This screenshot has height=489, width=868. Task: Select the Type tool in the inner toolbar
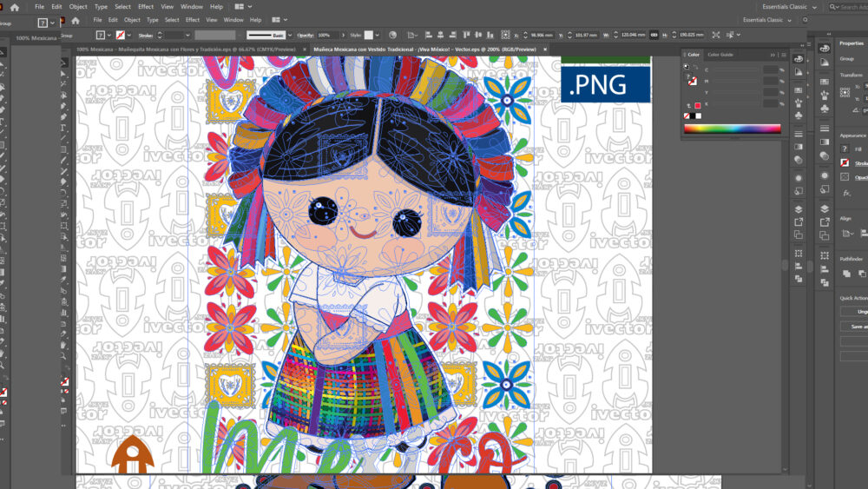tap(63, 128)
